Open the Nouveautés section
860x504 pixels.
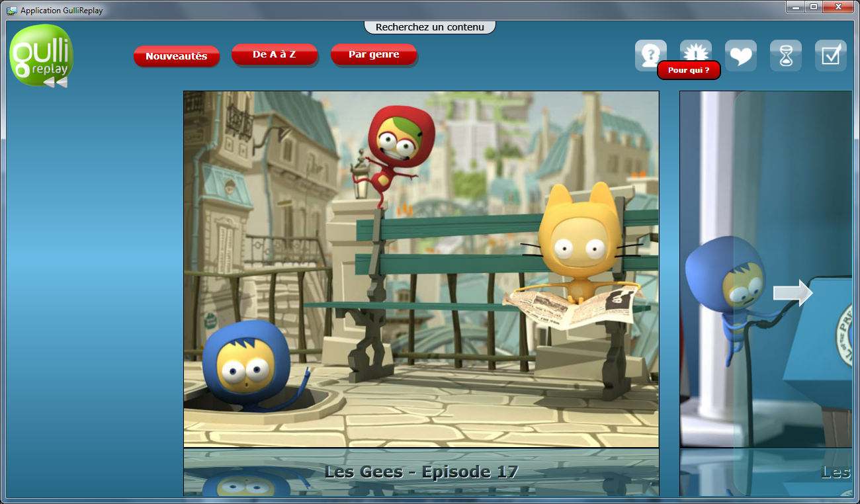176,56
